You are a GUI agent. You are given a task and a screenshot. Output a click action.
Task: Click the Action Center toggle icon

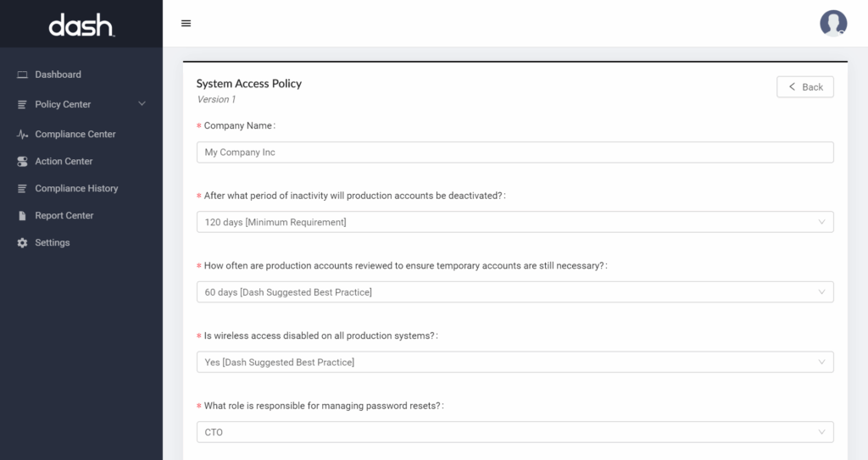(23, 162)
